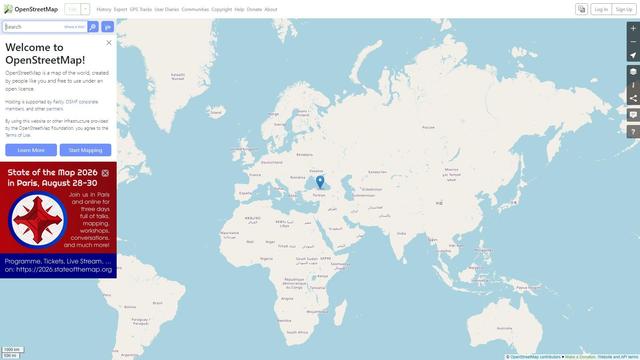
Task: Activate the query features tool
Action: [633, 131]
